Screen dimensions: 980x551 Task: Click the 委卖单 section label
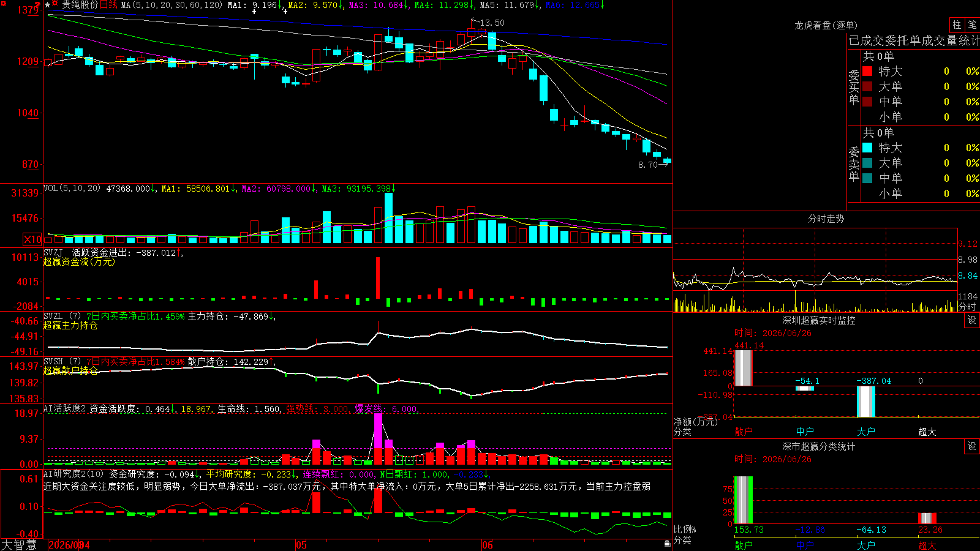854,163
